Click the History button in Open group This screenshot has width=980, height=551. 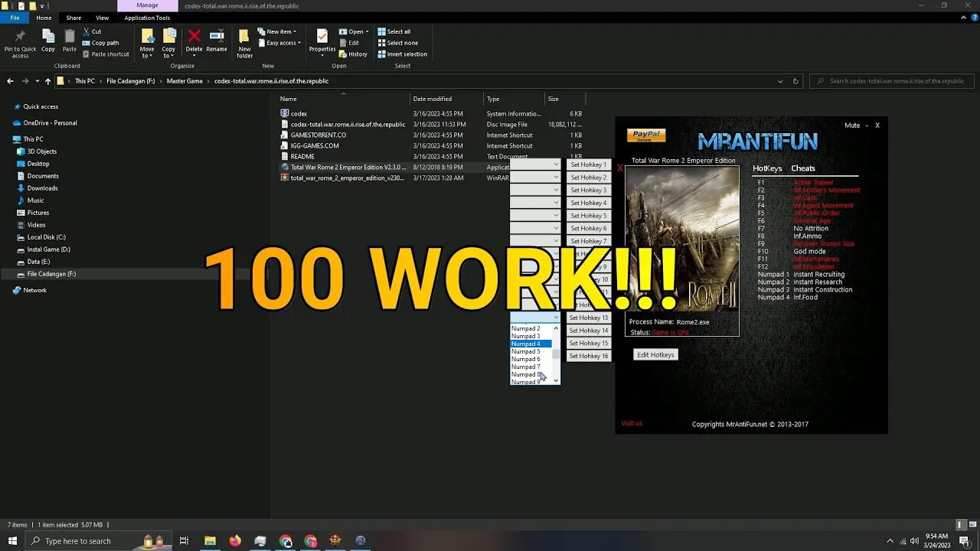(353, 54)
